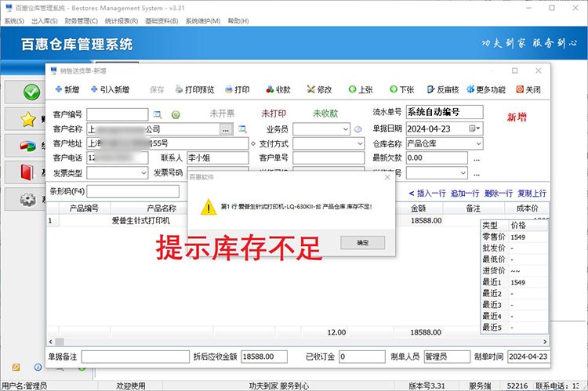Screen dimensions: 588x391
Task: Click the 新增 toolbar button
Action: (67, 89)
